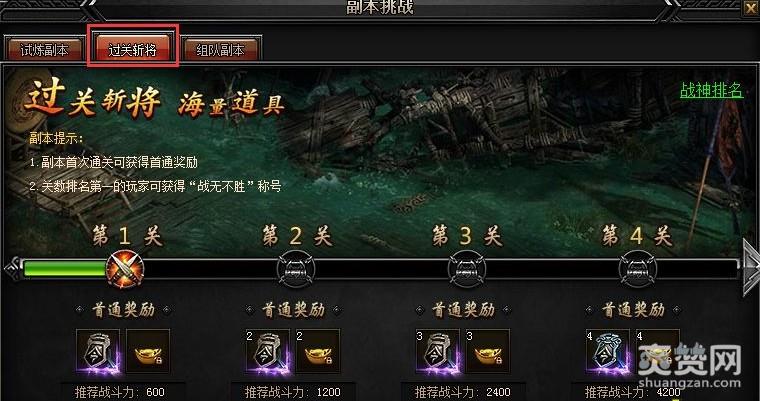Click the crossed swords icon for stage 1

point(125,268)
